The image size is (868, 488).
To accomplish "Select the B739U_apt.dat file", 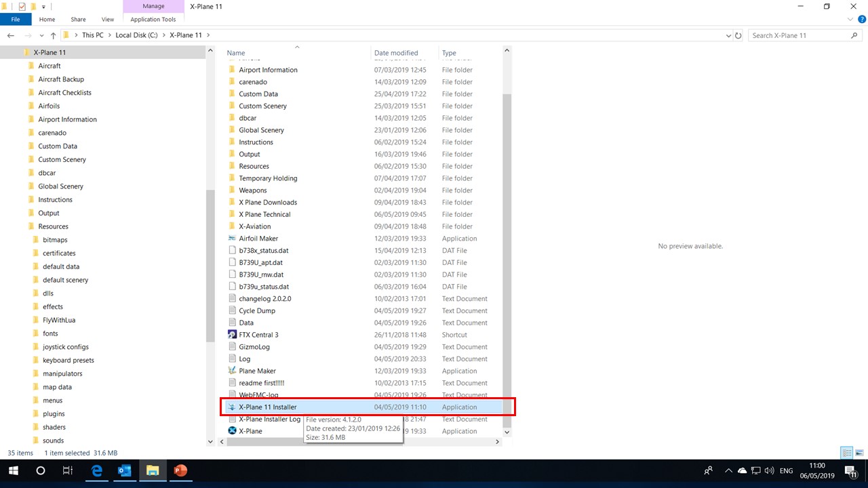I will coord(260,262).
